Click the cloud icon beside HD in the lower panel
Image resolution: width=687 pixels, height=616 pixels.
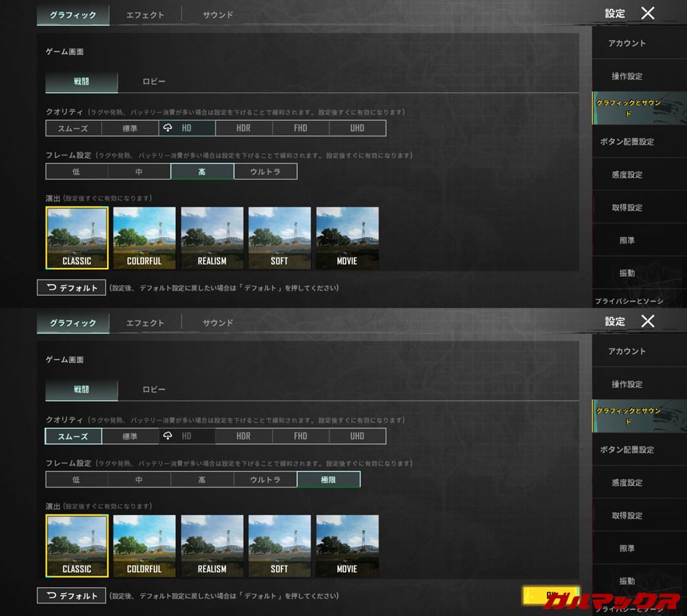(x=168, y=436)
